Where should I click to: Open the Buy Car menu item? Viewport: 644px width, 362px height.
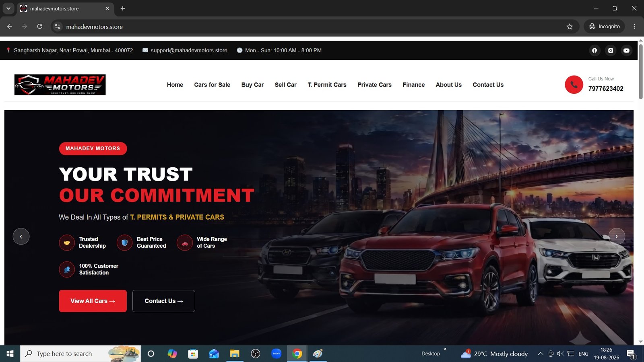(x=252, y=85)
